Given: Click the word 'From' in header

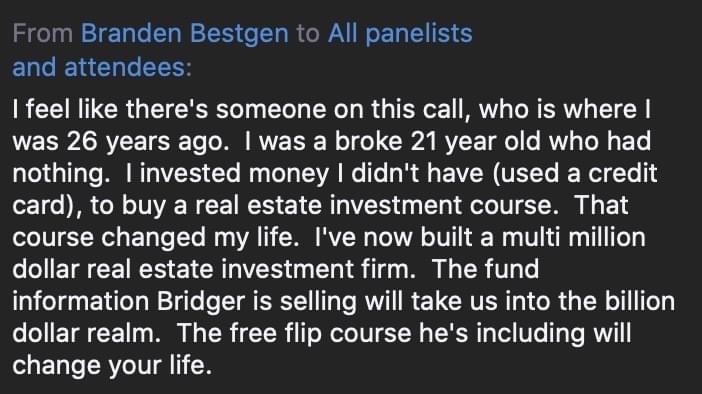Looking at the screenshot, I should pyautogui.click(x=43, y=34).
